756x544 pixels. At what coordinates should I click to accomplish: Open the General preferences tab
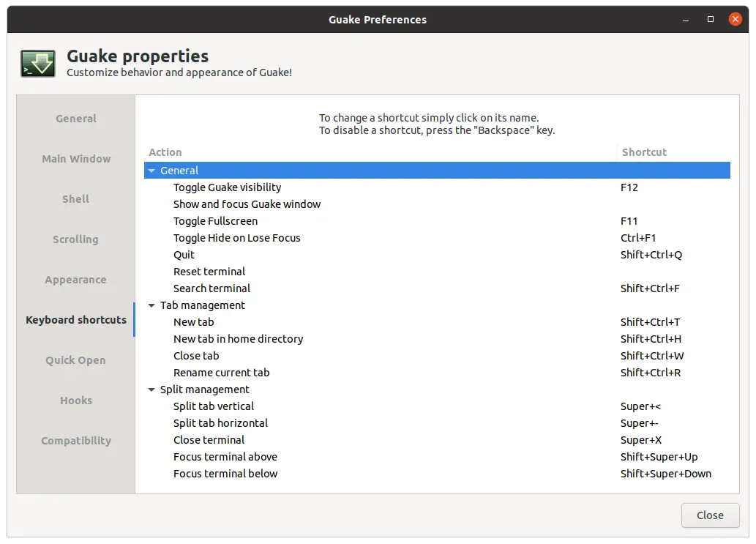[x=76, y=119]
